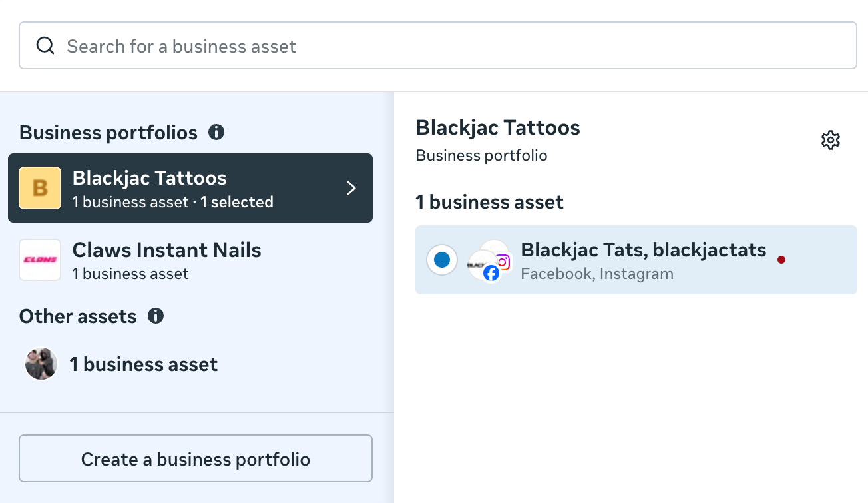Select the Blackjac Tattoos portfolio name
Viewport: 868px width, 503px height.
pos(149,178)
